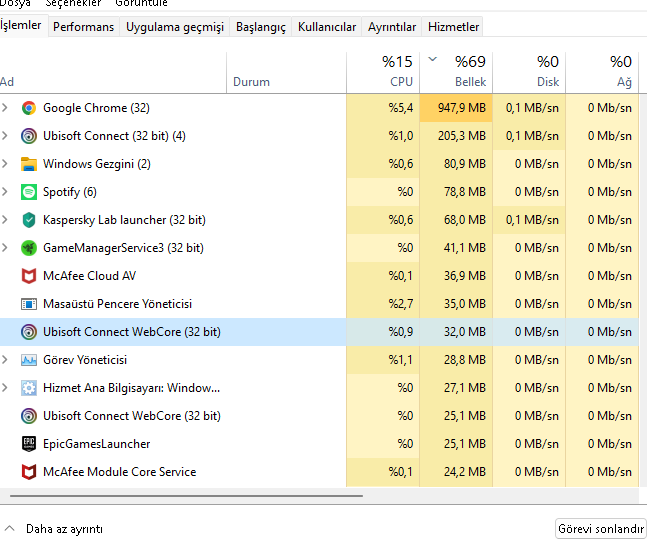This screenshot has height=543, width=647.
Task: Collapse view with Daha az ayrıntı chevron
Action: 9,529
